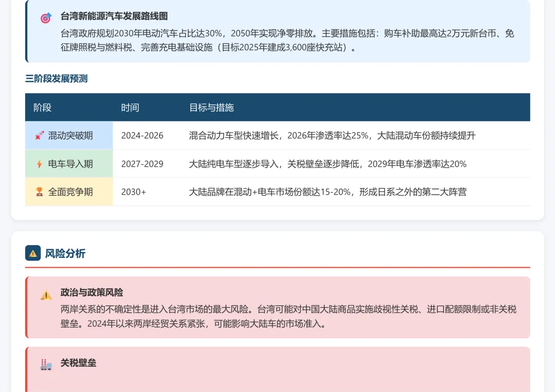
Task: Select the 2024-2026 time cell
Action: [x=142, y=135]
